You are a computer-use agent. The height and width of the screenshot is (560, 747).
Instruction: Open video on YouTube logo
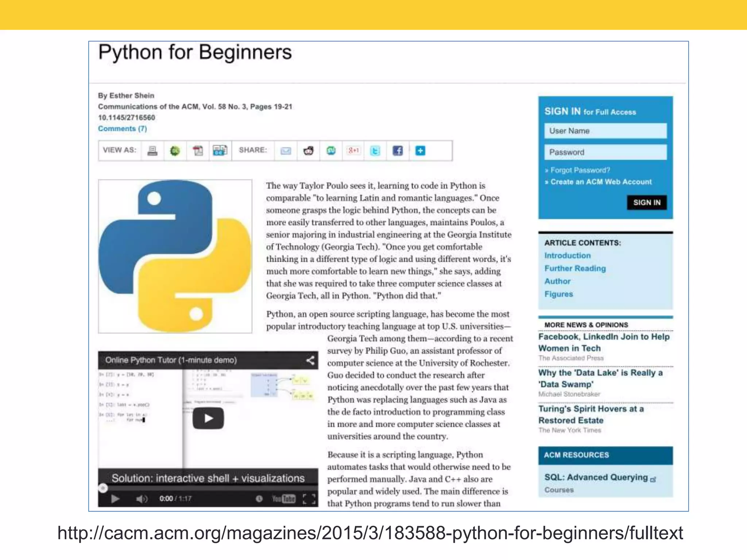click(283, 499)
